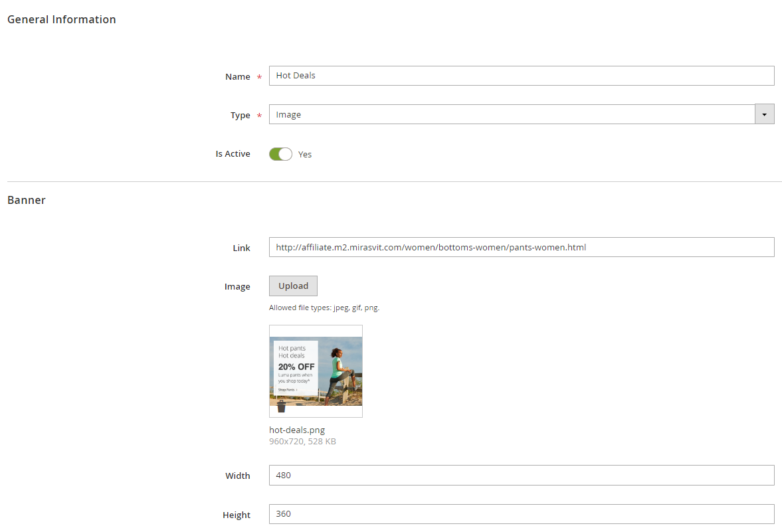Image resolution: width=782 pixels, height=532 pixels.
Task: Toggle the Is Active switch
Action: 280,154
